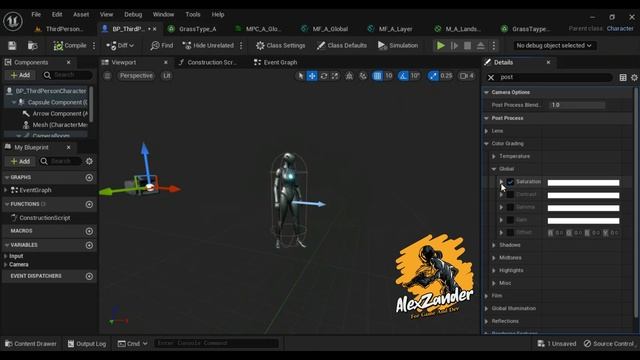Viewport: 640px width, 360px height.
Task: Choose the Select objects cursor tool
Action: [300, 76]
